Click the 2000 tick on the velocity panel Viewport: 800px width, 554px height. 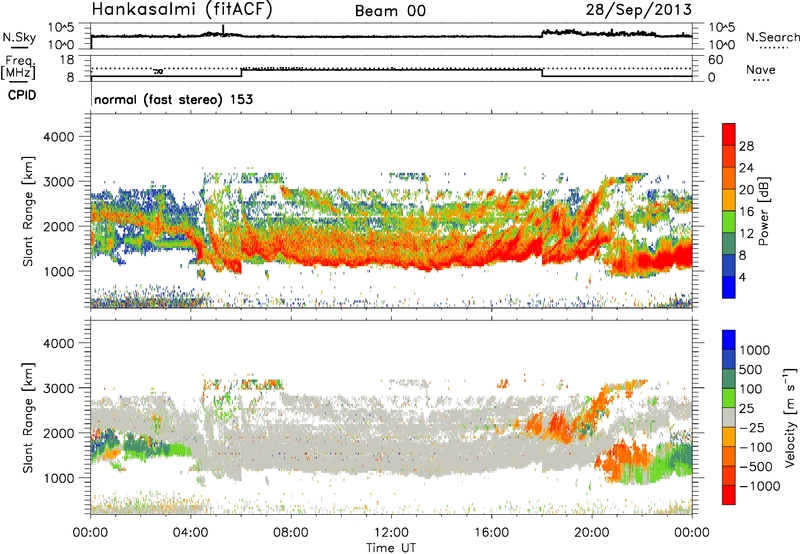click(x=58, y=433)
